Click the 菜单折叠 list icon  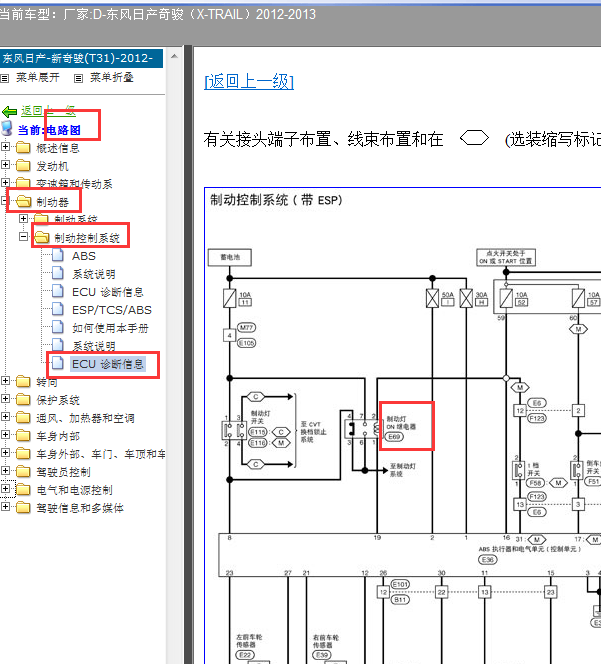click(78, 78)
